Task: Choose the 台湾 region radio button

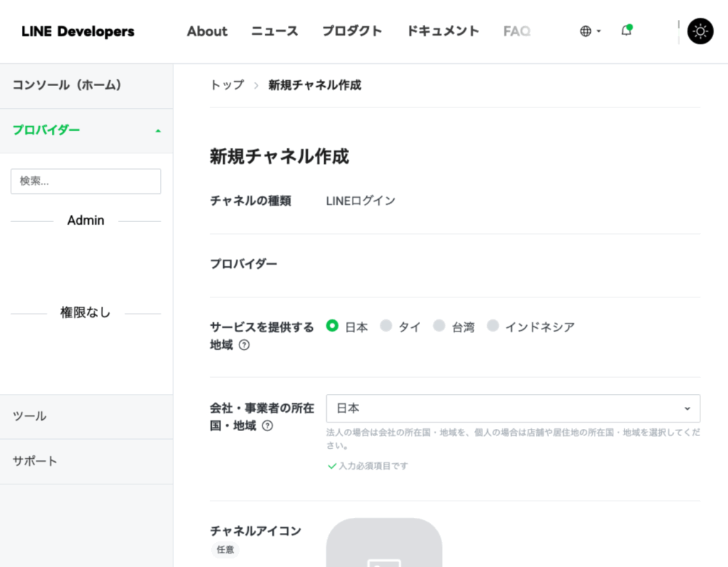Action: (x=439, y=326)
